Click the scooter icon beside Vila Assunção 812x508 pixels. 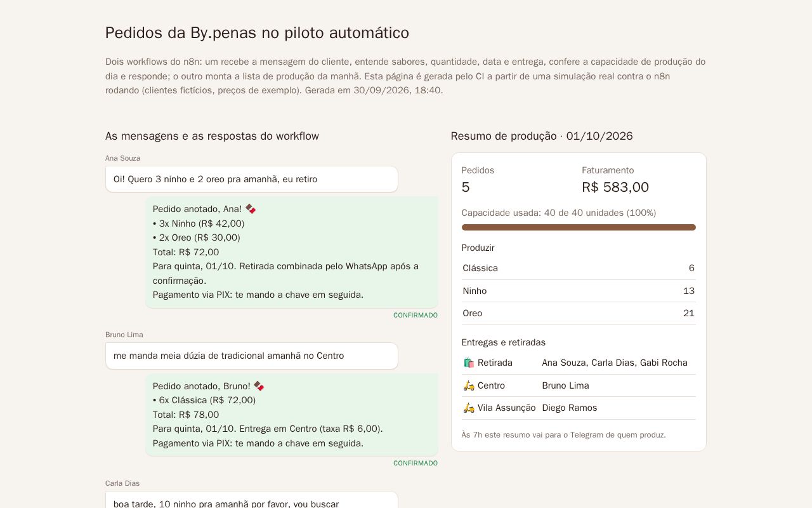coord(469,408)
